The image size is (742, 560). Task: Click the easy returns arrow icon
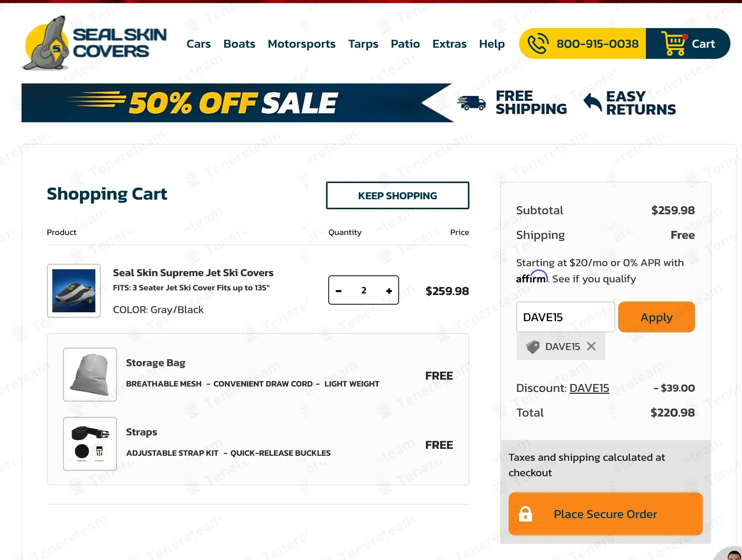pyautogui.click(x=592, y=103)
